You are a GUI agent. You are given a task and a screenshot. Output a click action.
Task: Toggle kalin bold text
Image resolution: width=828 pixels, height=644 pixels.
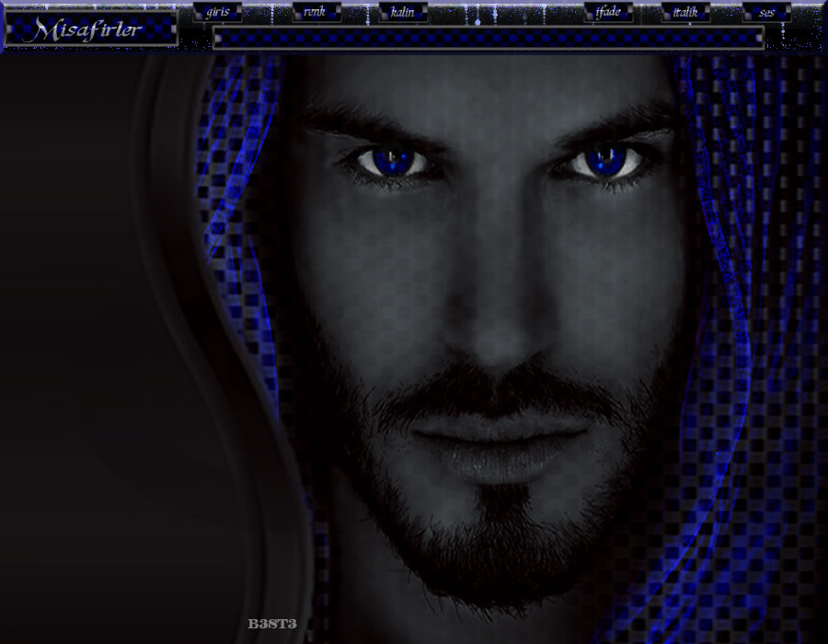pos(402,12)
